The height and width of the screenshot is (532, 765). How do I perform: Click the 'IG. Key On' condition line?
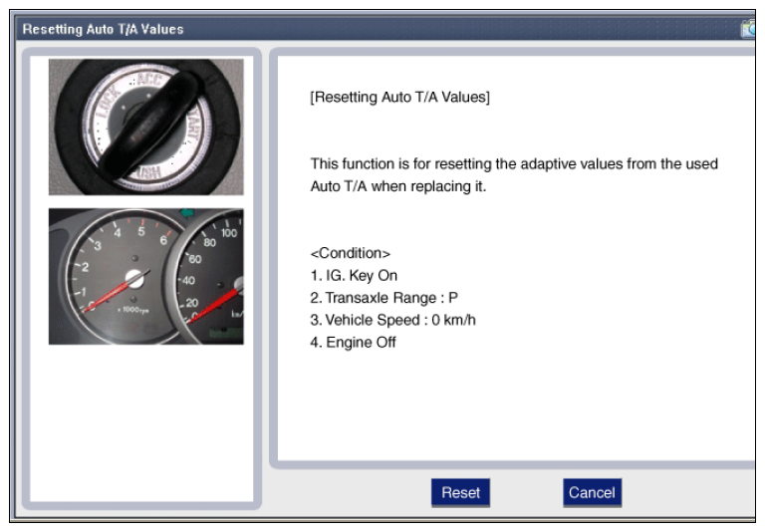click(x=354, y=276)
